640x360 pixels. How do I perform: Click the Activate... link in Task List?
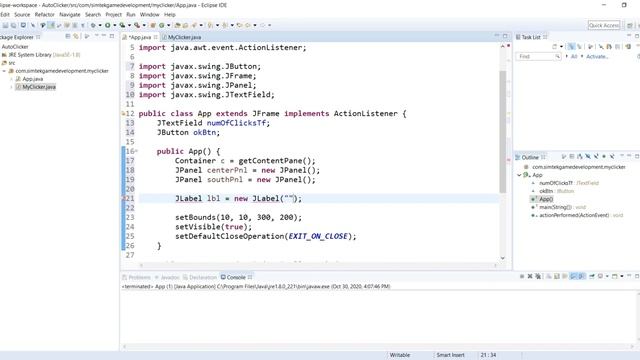click(597, 56)
